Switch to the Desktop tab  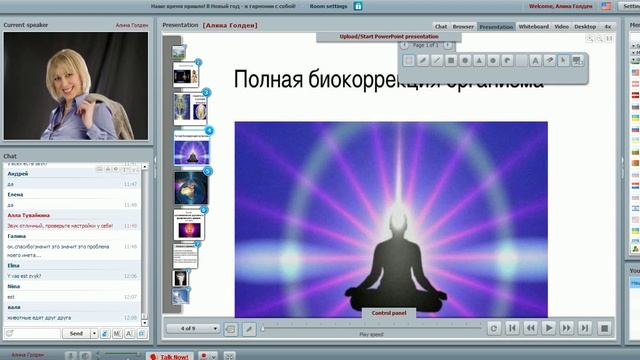pyautogui.click(x=585, y=27)
